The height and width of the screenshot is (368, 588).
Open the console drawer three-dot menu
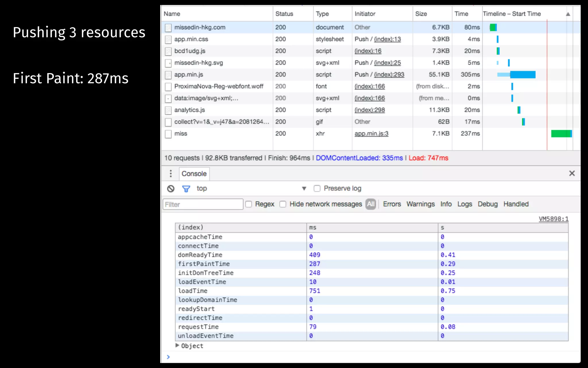click(x=171, y=173)
